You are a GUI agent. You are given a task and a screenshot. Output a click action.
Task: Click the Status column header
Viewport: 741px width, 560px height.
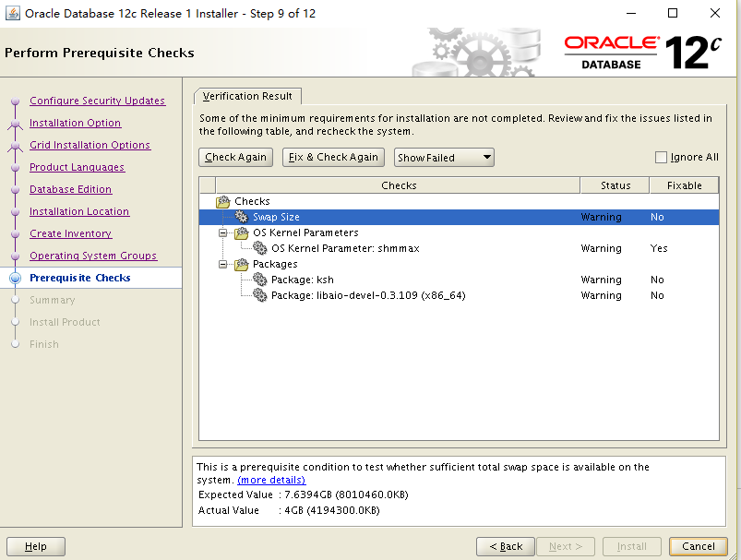[615, 185]
